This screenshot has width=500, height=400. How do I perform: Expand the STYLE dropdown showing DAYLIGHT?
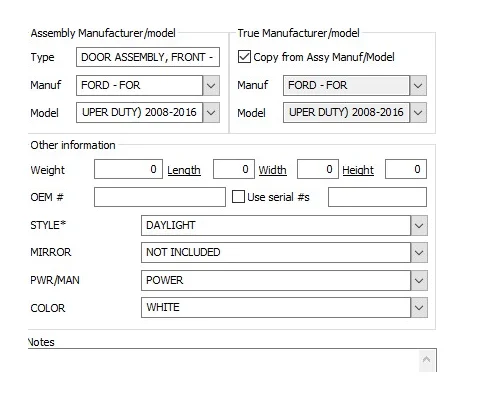(x=419, y=226)
